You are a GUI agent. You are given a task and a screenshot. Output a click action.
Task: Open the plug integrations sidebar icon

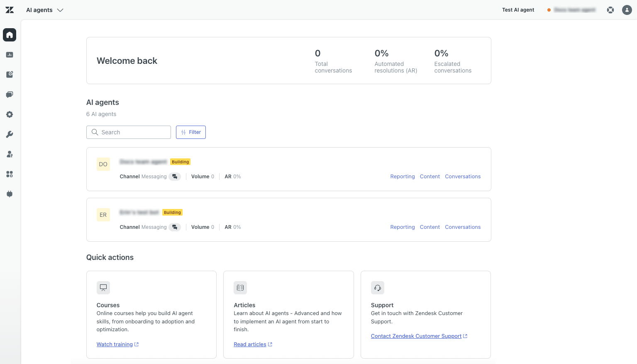[x=10, y=194]
